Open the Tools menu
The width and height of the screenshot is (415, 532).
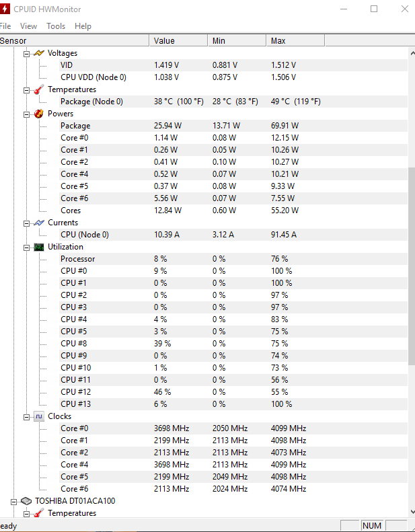[x=56, y=26]
